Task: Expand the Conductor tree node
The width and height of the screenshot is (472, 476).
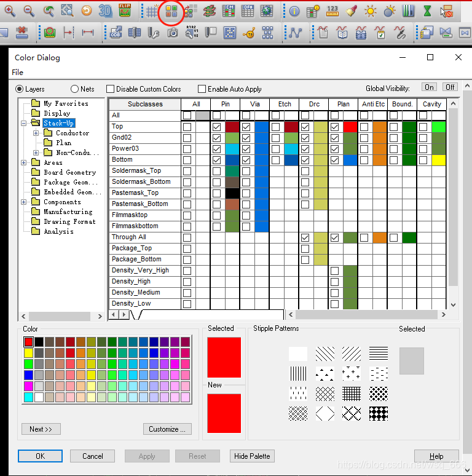Action: coord(36,133)
